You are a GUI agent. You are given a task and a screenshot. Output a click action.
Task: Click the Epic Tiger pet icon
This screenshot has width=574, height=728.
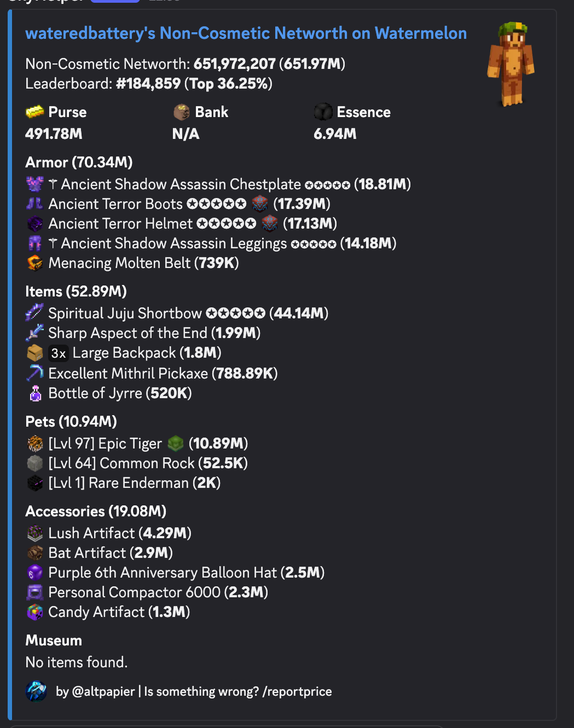tap(34, 443)
